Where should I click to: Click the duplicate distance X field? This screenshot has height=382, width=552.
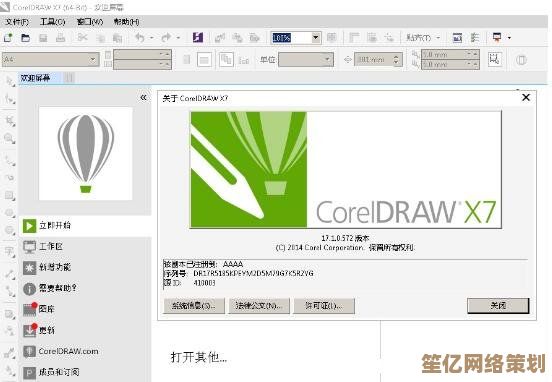450,54
